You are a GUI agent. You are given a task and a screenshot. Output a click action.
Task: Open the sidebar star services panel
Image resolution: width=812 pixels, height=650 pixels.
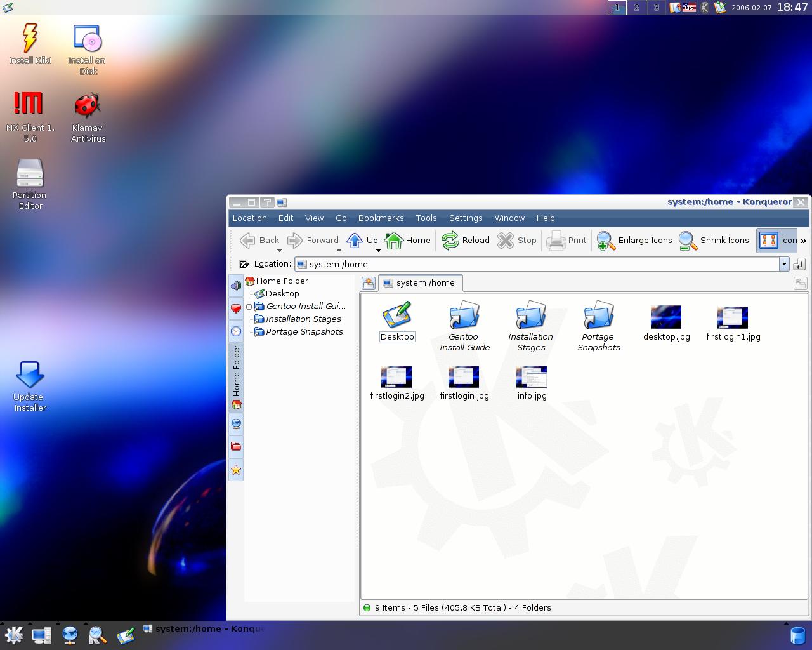[236, 470]
